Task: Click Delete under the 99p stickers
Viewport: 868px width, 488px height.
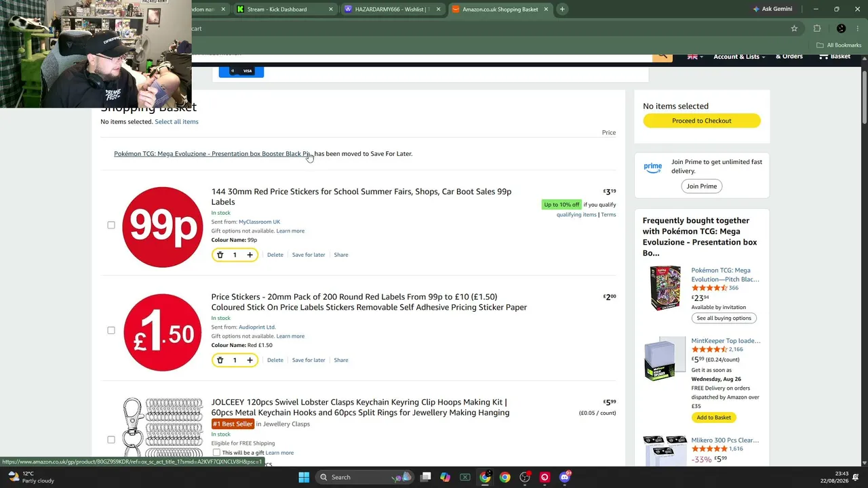Action: coord(275,255)
